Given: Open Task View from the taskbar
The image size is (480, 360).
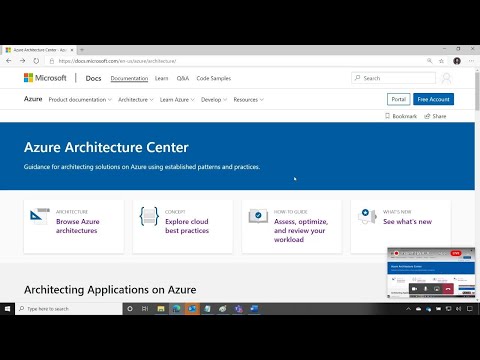Looking at the screenshot, I should pos(145,309).
